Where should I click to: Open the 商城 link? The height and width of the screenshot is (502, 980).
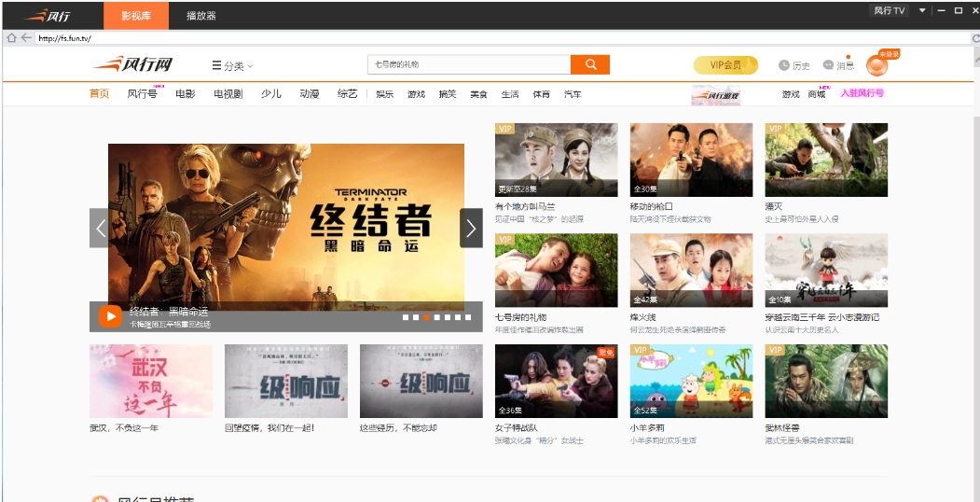[x=816, y=94]
